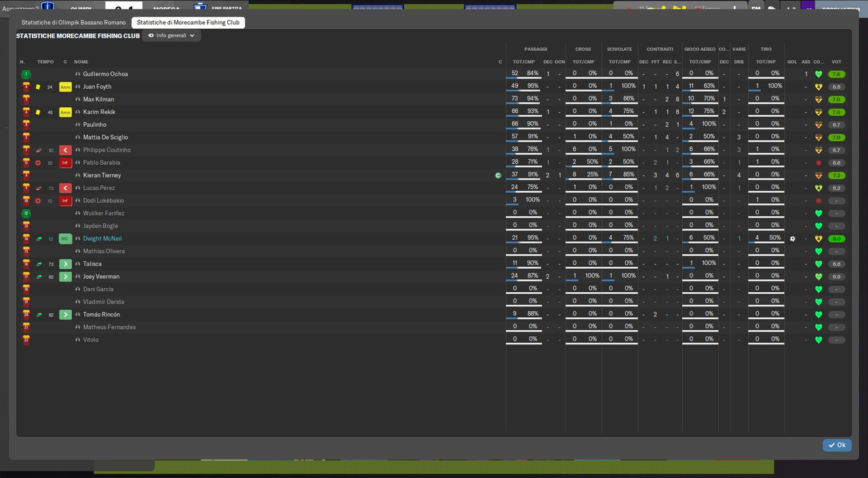The image size is (868, 478).
Task: Click Joey Veerman's name
Action: coord(101,277)
